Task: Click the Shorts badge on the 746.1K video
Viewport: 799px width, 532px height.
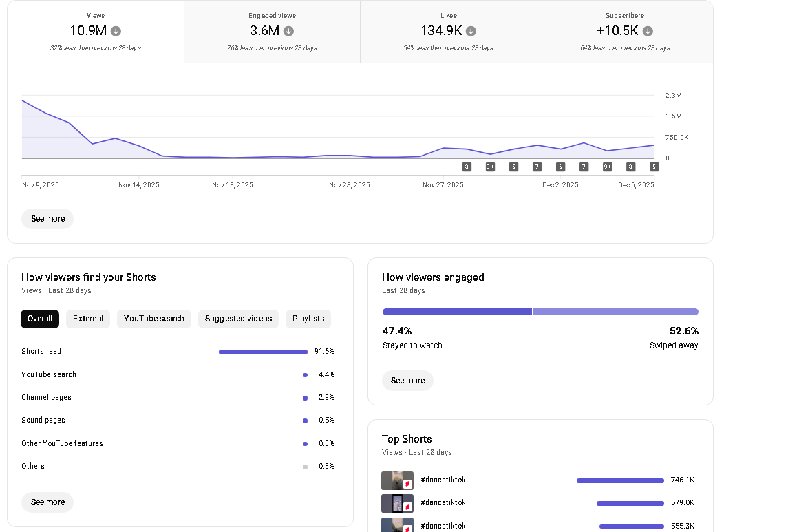Action: tap(407, 484)
